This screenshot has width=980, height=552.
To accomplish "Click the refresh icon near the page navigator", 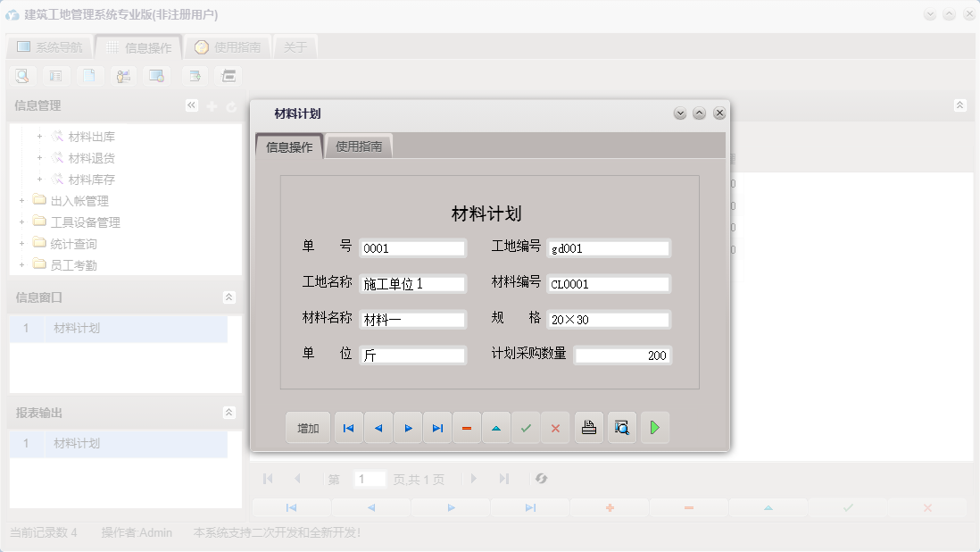I will (x=542, y=479).
